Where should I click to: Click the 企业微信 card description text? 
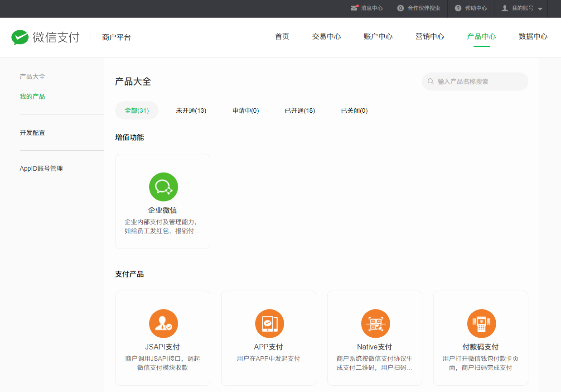[x=163, y=226]
